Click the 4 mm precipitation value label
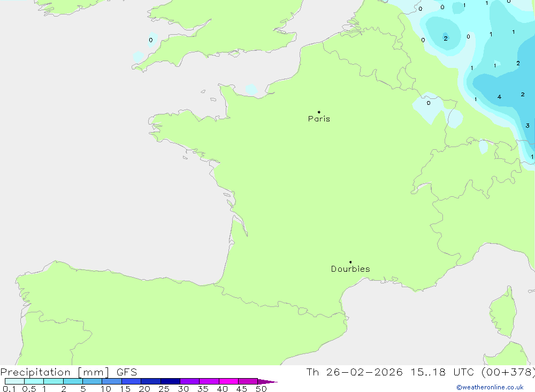Viewport: 535px width, 392px height. point(499,97)
